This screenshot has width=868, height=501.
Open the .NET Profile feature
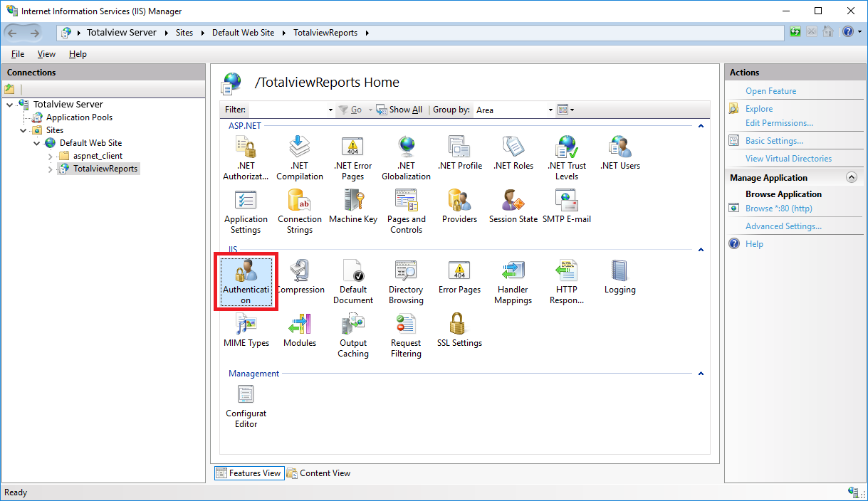click(460, 153)
